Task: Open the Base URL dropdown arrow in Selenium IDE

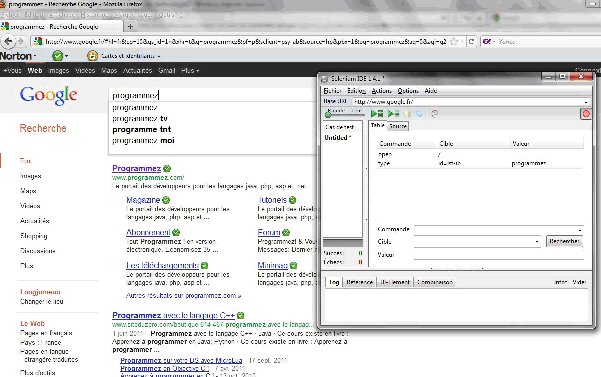Action: [x=586, y=102]
